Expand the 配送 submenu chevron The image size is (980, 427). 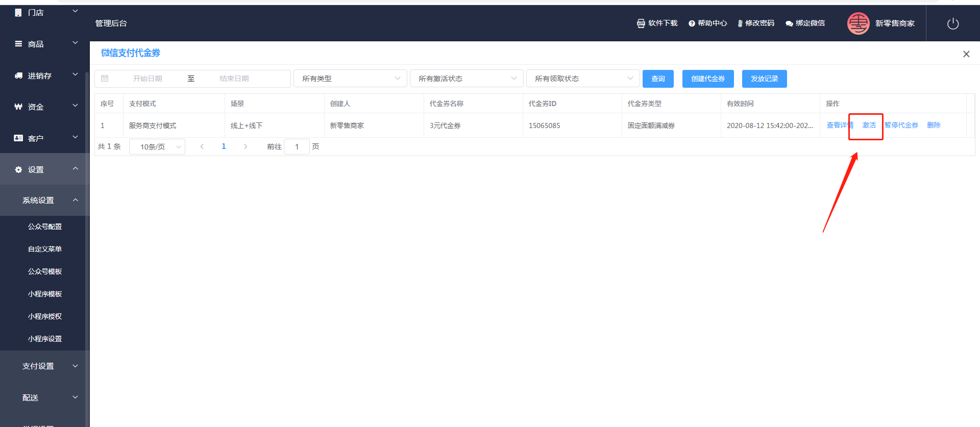coord(75,397)
